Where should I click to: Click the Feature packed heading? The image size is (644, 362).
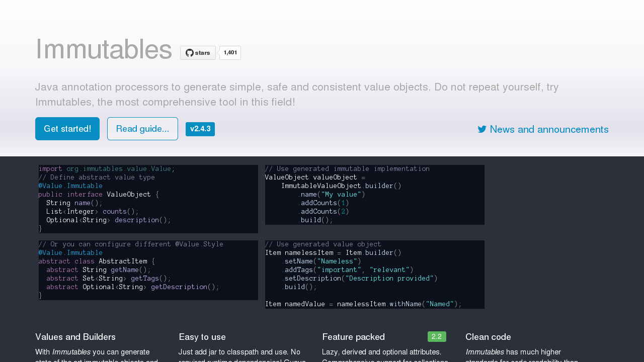[x=354, y=337]
